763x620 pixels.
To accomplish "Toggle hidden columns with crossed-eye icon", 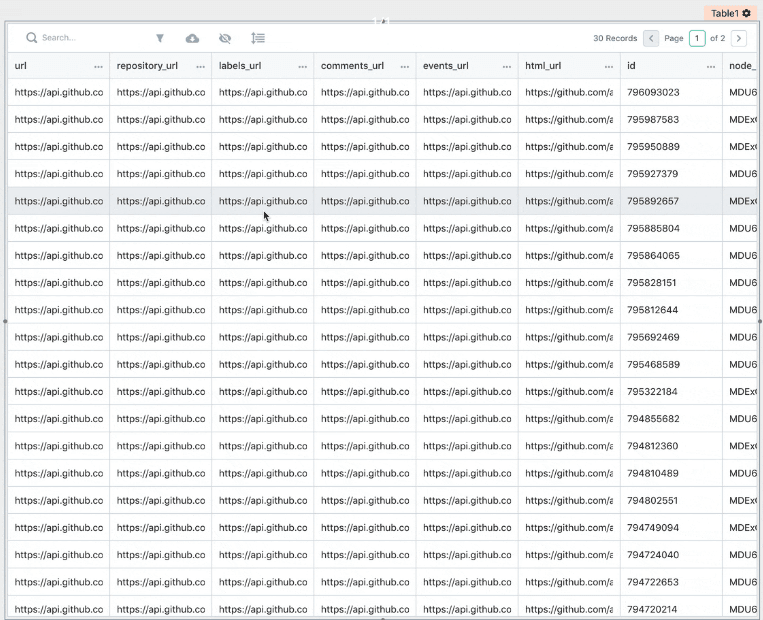I will click(225, 38).
